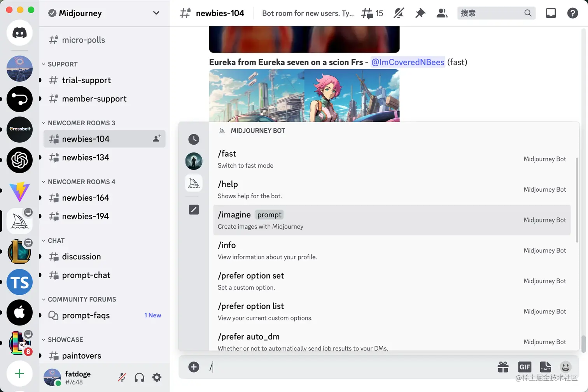Image resolution: width=588 pixels, height=392 pixels.
Task: Open the micro-polls channel
Action: click(x=104, y=40)
